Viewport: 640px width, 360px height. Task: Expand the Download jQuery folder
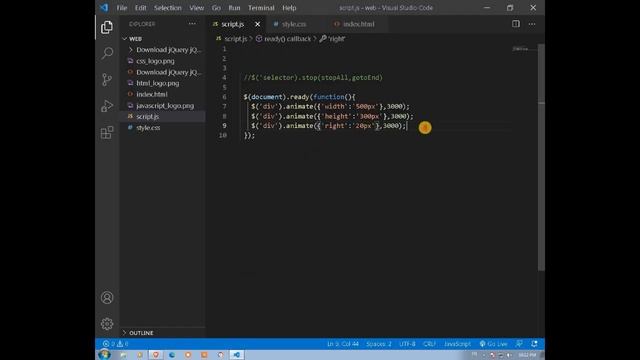165,50
